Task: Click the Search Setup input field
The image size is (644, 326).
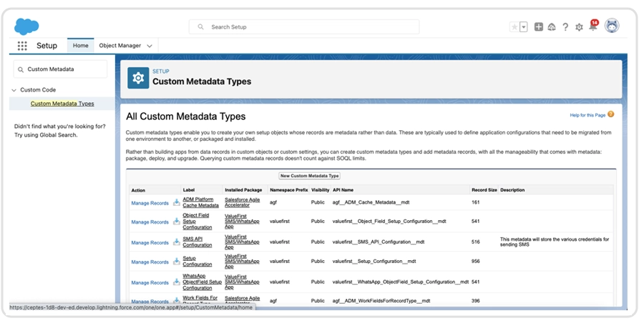Action: pos(304,27)
